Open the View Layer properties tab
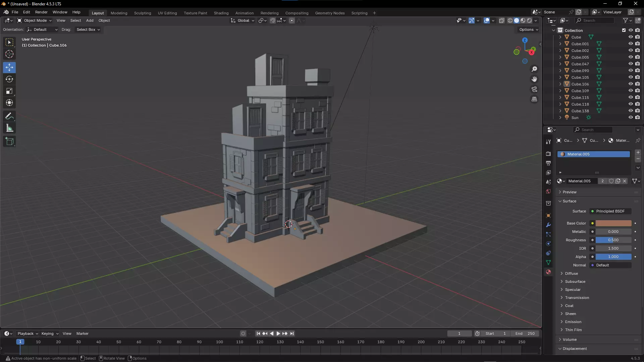Viewport: 644px width, 362px height. tap(548, 172)
